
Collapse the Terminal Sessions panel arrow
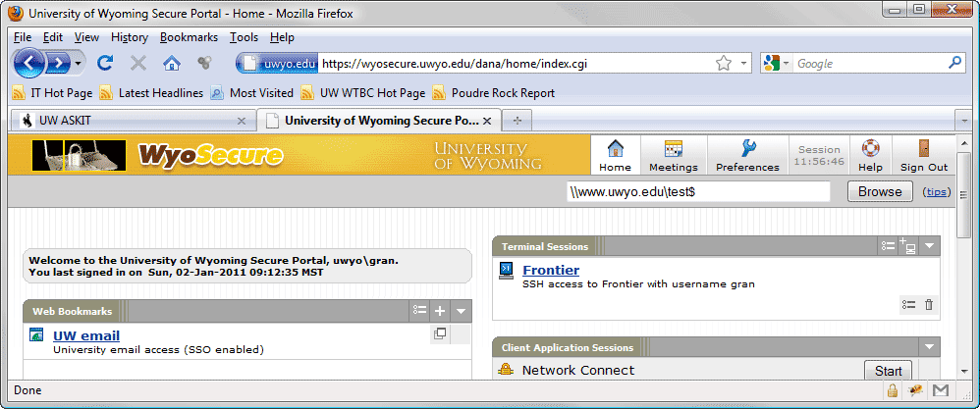929,246
